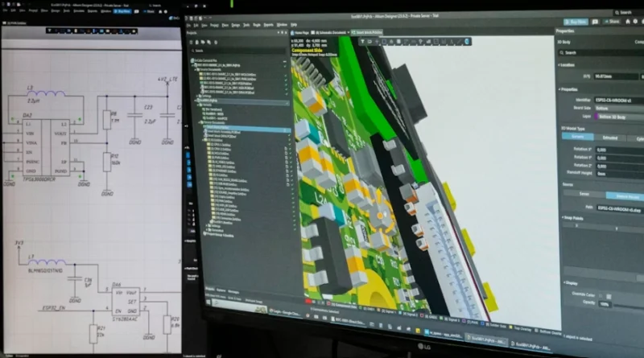Open the Reports menu
This screenshot has height=358, width=644.
269,25
